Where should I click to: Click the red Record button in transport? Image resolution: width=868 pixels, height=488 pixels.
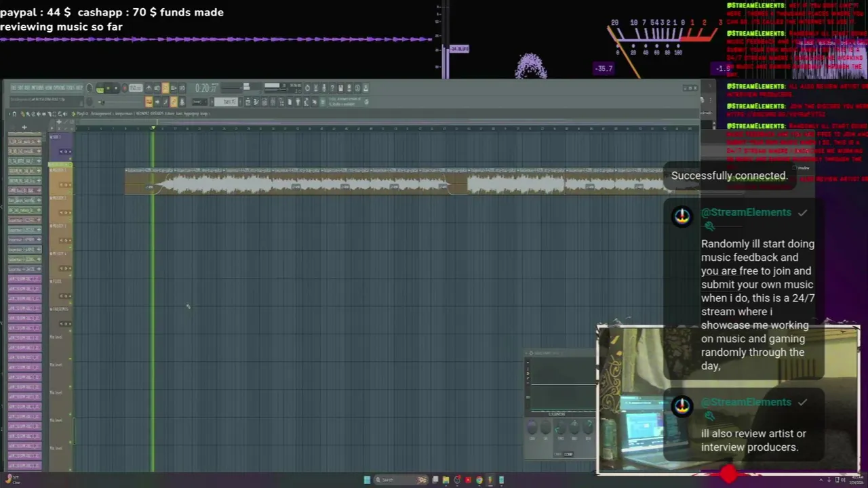coord(125,87)
